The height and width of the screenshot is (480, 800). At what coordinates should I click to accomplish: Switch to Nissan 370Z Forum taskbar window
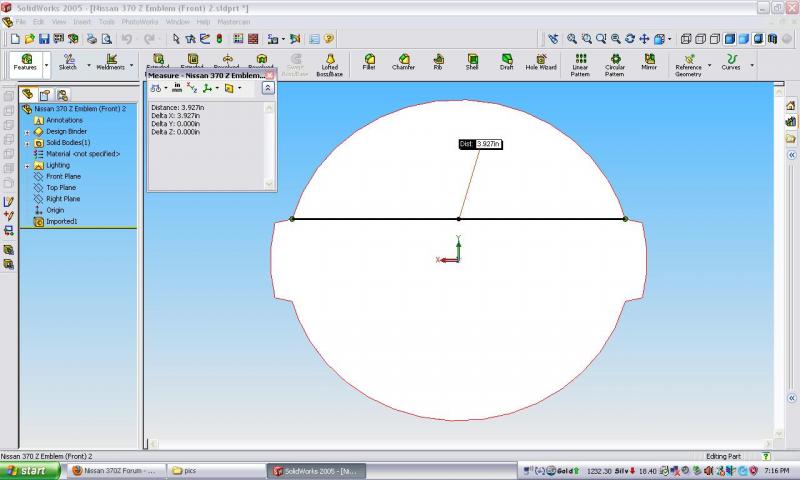[x=118, y=471]
